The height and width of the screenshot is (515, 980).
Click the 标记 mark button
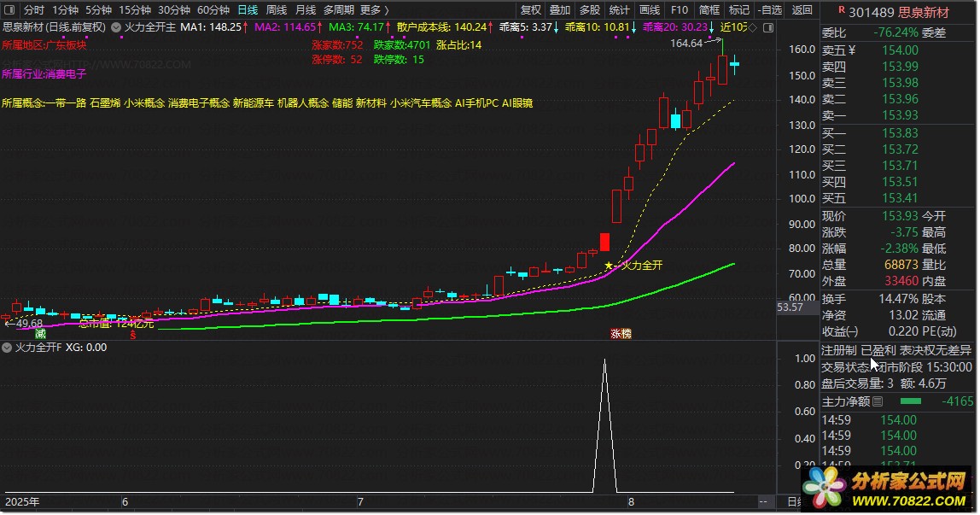click(x=738, y=10)
